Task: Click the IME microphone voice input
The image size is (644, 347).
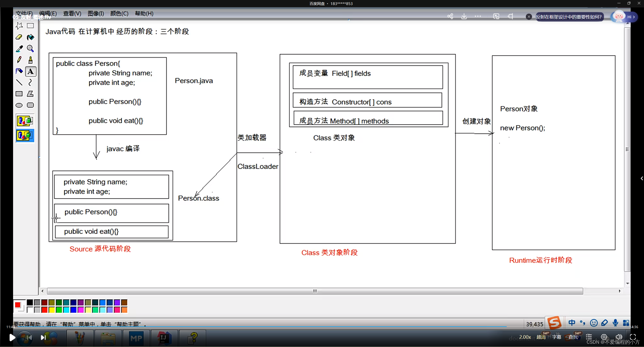Action: pos(615,323)
